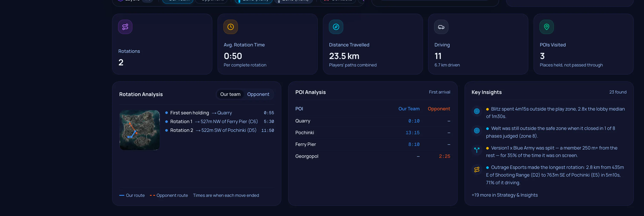Select the 'Rotation 1' Ferry Pier row
The image size is (644, 216).
tap(220, 121)
